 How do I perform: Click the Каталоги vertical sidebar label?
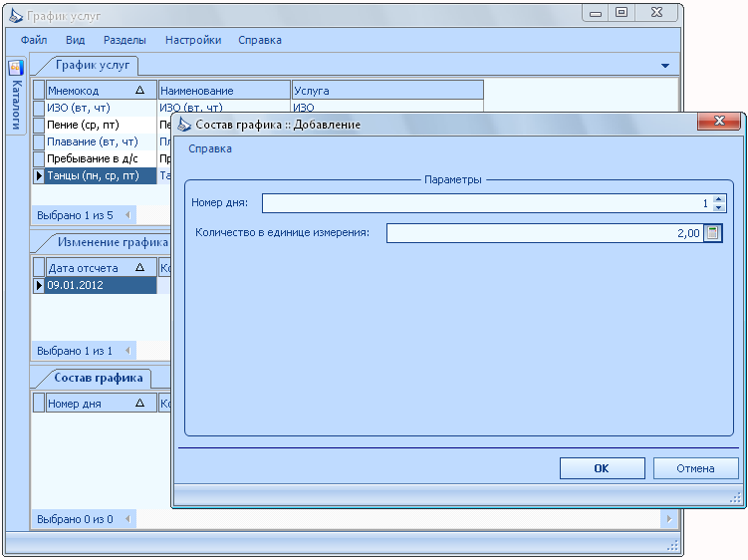point(16,105)
